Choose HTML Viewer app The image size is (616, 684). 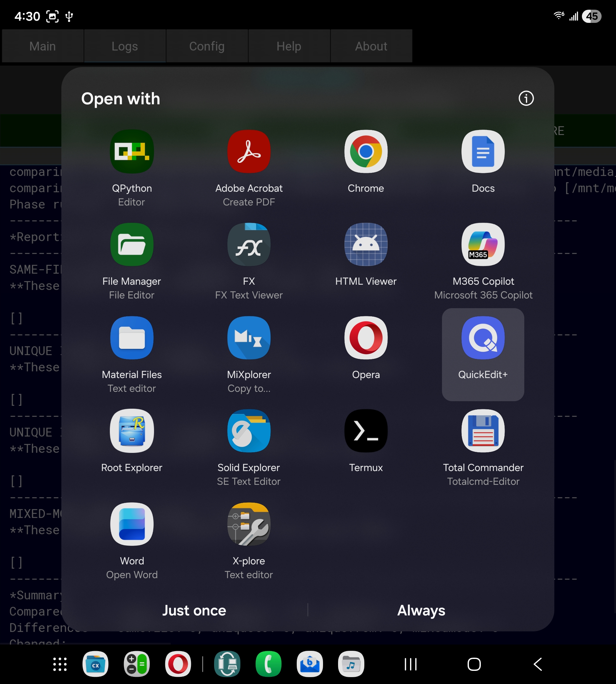click(366, 245)
